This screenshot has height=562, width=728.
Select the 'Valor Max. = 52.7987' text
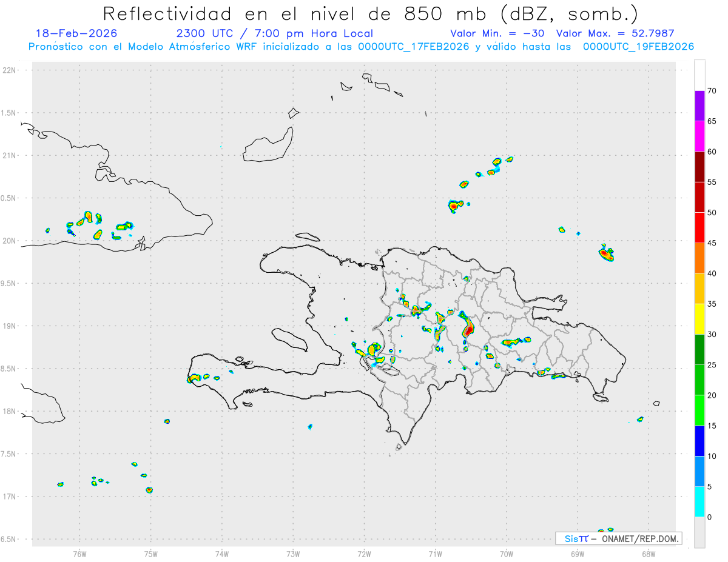pyautogui.click(x=615, y=33)
